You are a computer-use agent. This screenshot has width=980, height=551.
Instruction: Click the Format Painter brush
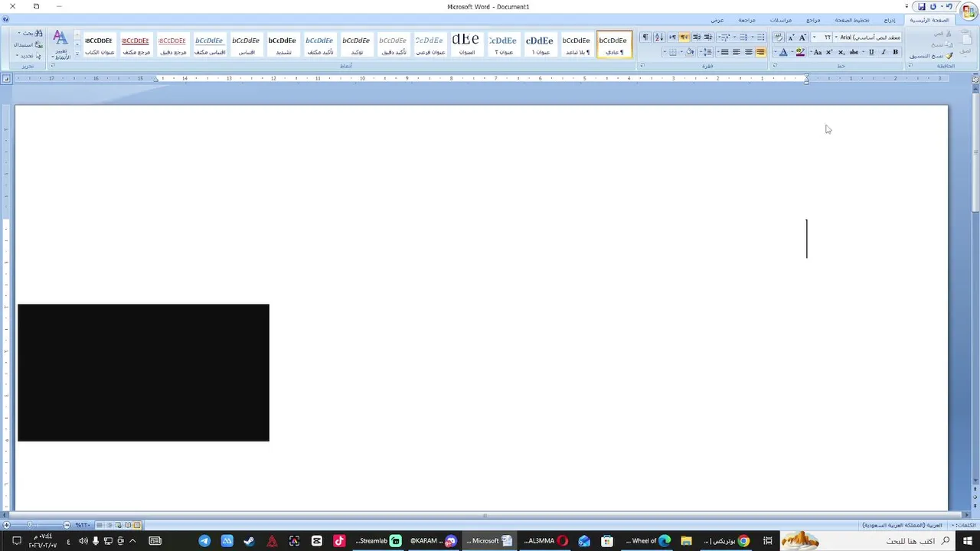[x=949, y=56]
